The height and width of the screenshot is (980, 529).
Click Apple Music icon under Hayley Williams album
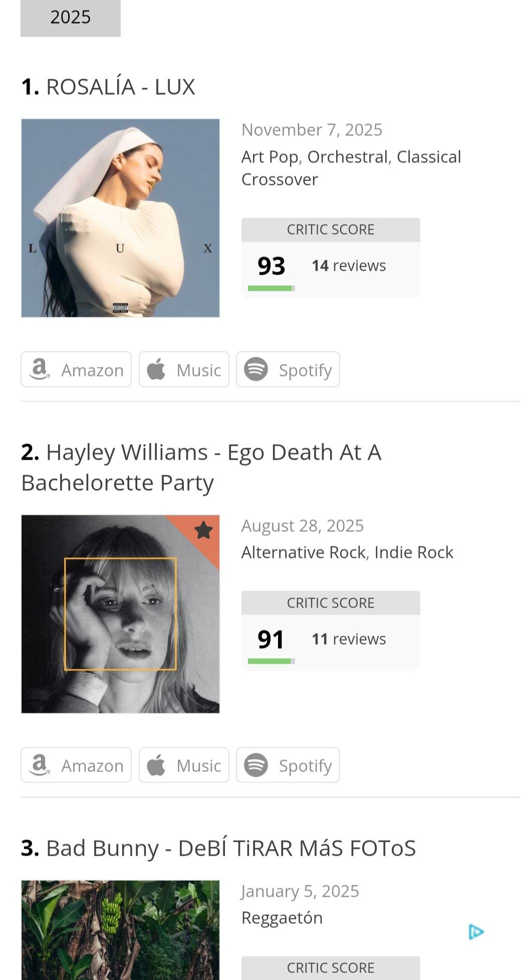coord(156,765)
